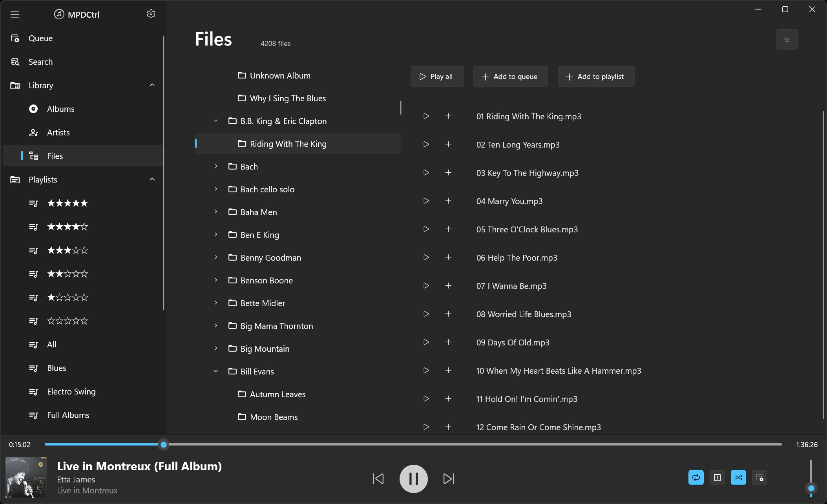The width and height of the screenshot is (827, 504).
Task: Pause the current playback
Action: tap(413, 478)
